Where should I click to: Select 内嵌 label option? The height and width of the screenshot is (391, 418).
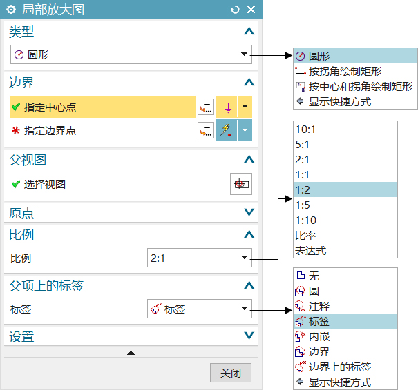coord(345,337)
